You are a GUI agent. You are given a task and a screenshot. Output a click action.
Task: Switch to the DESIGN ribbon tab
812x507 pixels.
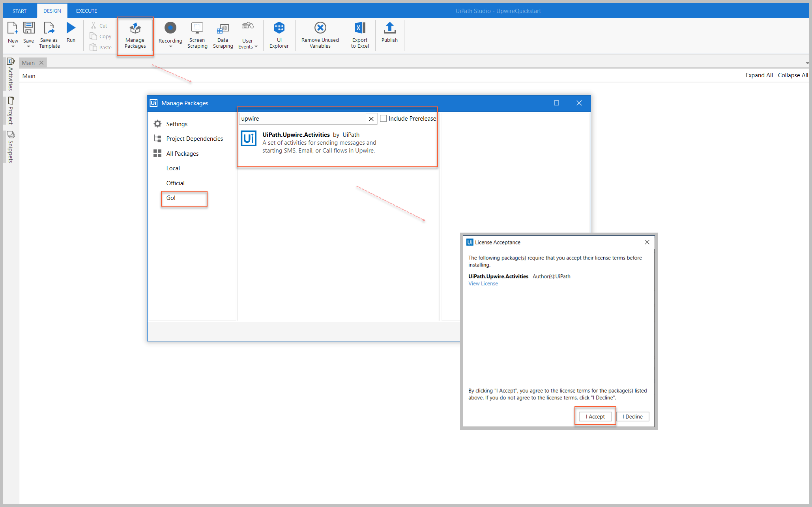point(52,11)
